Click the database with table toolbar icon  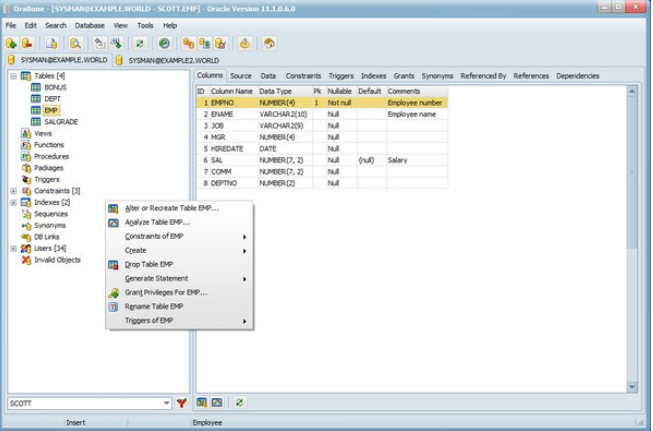(x=204, y=43)
